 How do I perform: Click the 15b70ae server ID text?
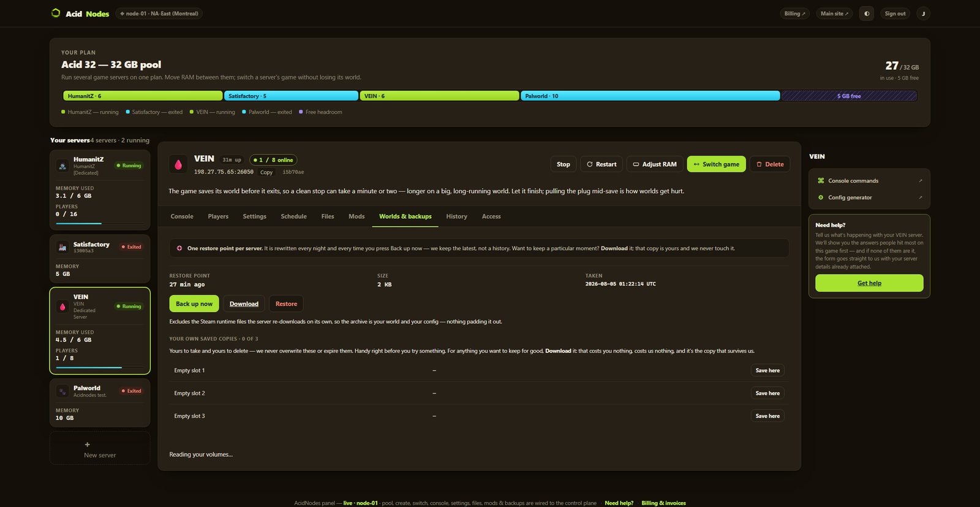(x=293, y=172)
